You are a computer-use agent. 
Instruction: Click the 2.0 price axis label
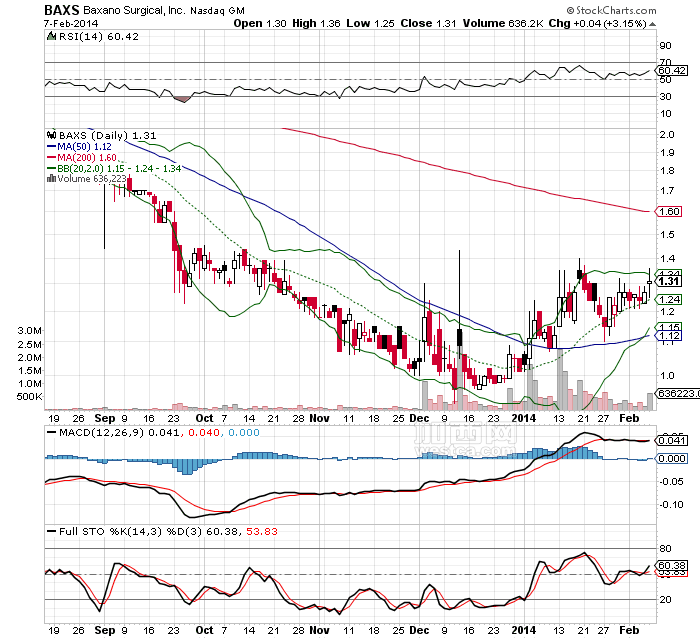(667, 134)
